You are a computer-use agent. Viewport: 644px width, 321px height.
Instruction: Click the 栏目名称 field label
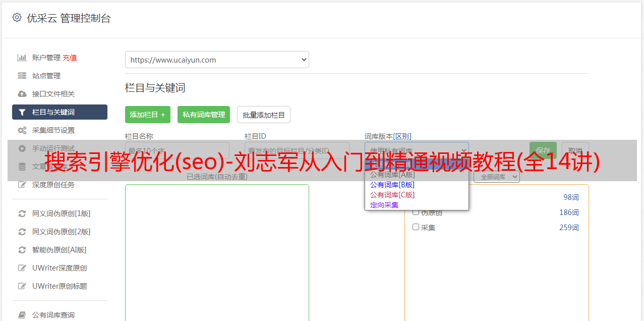(139, 136)
